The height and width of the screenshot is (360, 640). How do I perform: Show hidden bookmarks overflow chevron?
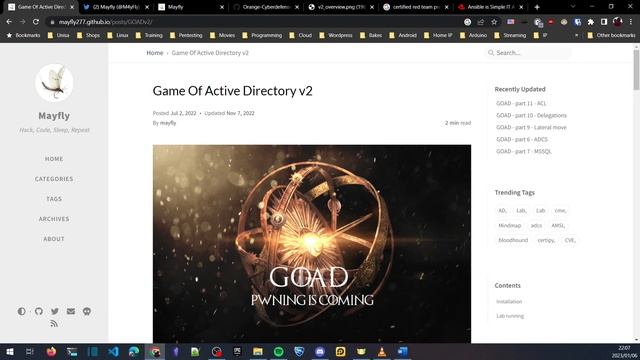coord(576,36)
